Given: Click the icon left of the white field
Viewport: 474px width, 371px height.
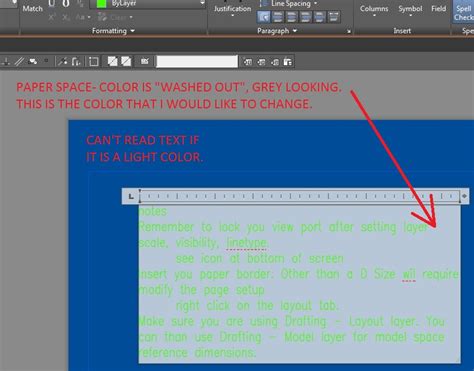Looking at the screenshot, I should click(x=145, y=61).
